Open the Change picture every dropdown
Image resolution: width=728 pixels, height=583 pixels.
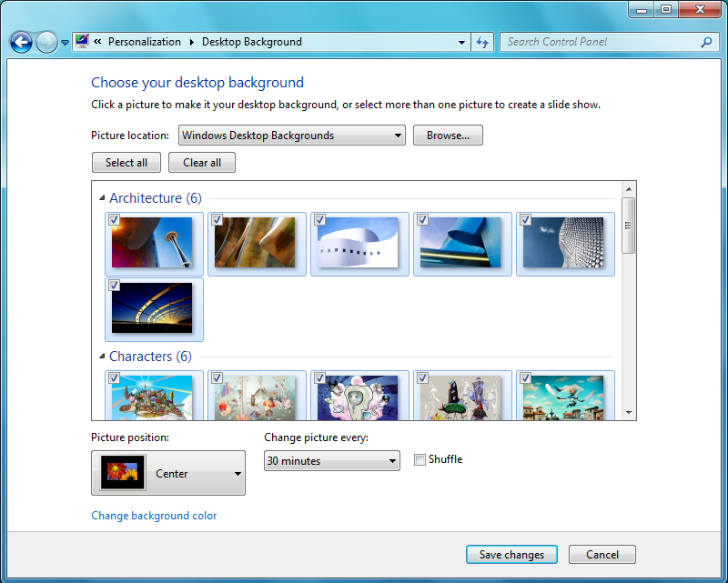[332, 461]
